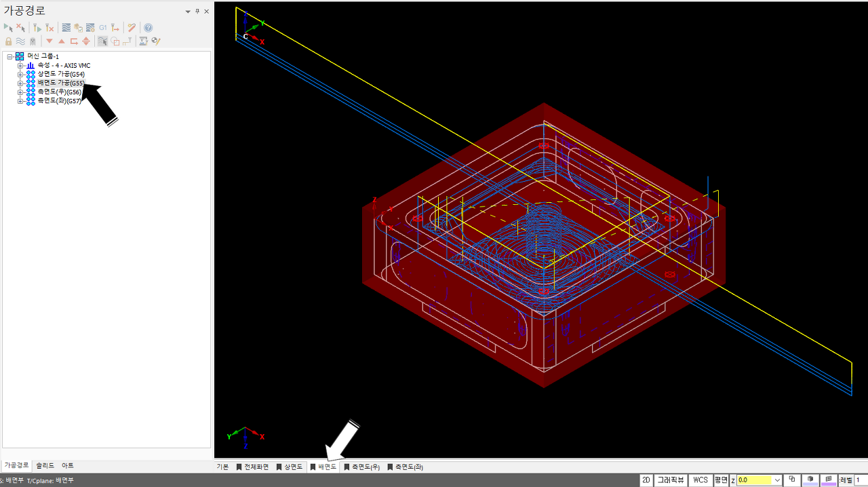
Task: Click the yellow Z depth value field
Action: (x=754, y=480)
